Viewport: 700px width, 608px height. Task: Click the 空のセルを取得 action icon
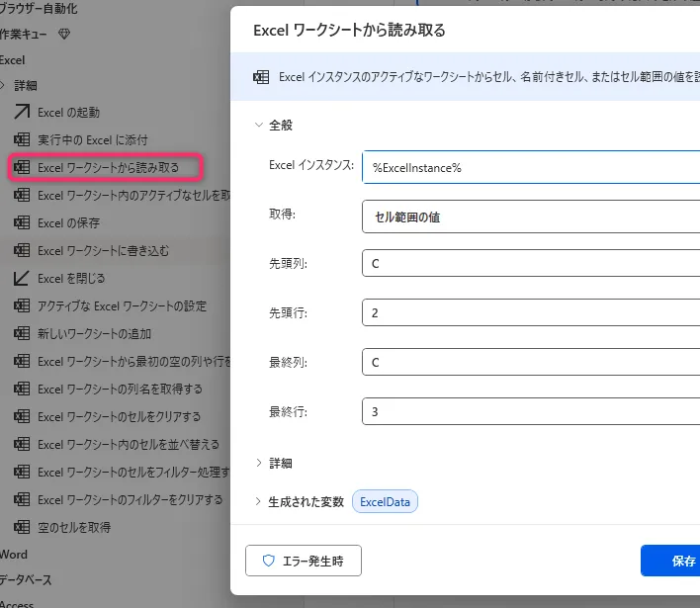coord(20,528)
